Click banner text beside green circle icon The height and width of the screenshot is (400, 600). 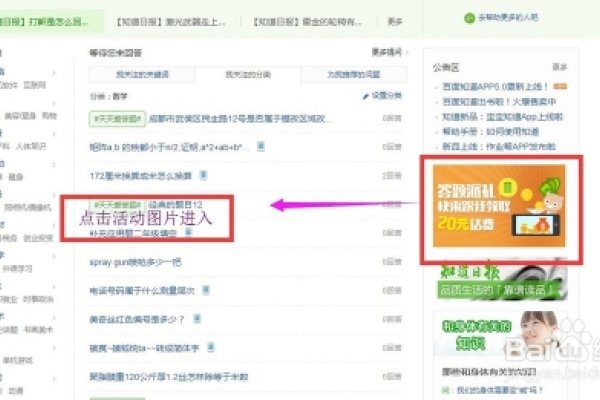pyautogui.click(x=508, y=18)
